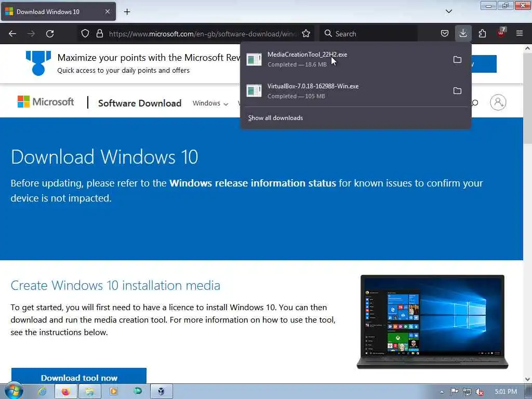Open a new browser tab
532x399 pixels.
127,12
